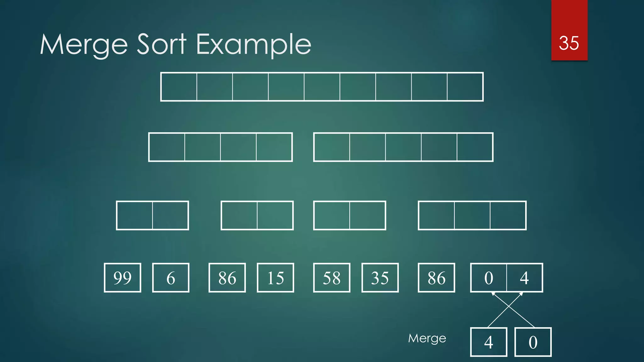Screen dimensions: 644x362
Task: Click the merged cell showing 4
Action: click(x=525, y=278)
